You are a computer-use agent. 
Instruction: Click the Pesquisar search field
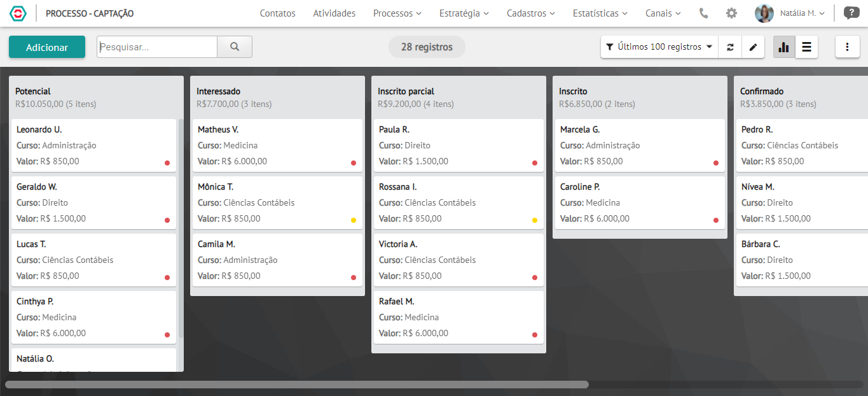[x=157, y=46]
